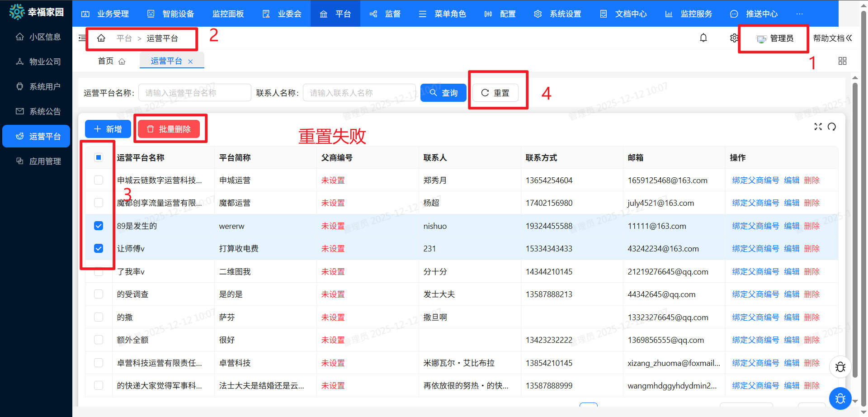
Task: Collapse sidebar with the menu fold icon
Action: click(82, 38)
